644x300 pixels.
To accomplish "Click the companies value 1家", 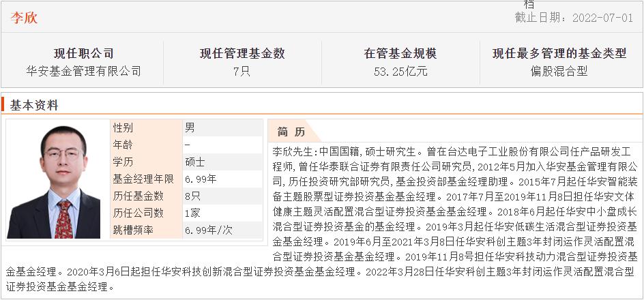I will coord(192,213).
